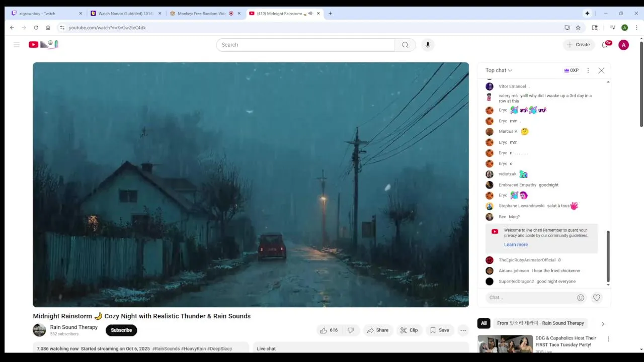Click chat user Stephane Lewandowski
The height and width of the screenshot is (362, 644).
click(521, 206)
